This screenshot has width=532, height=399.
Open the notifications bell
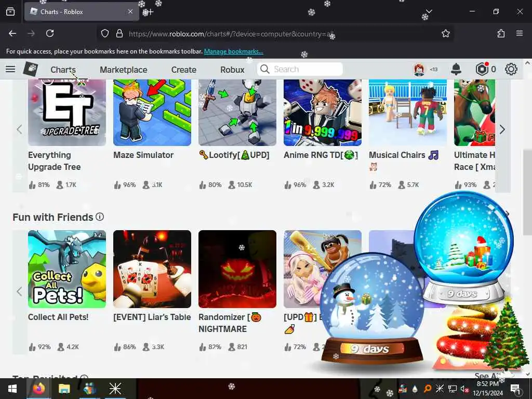(x=456, y=69)
